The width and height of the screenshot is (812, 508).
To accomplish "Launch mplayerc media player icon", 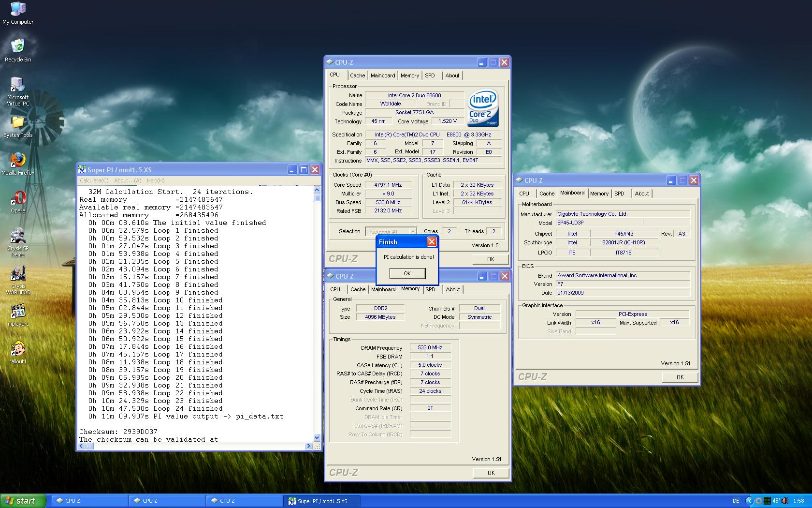I will click(x=18, y=312).
